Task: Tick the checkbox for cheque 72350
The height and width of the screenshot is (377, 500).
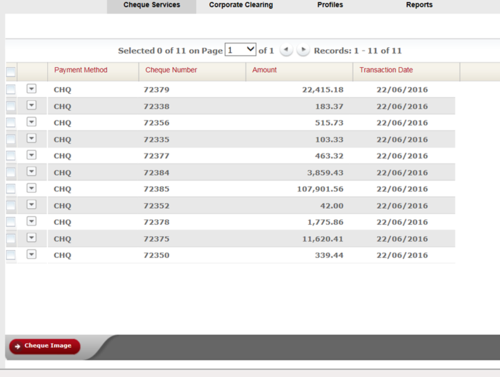Action: [11, 255]
